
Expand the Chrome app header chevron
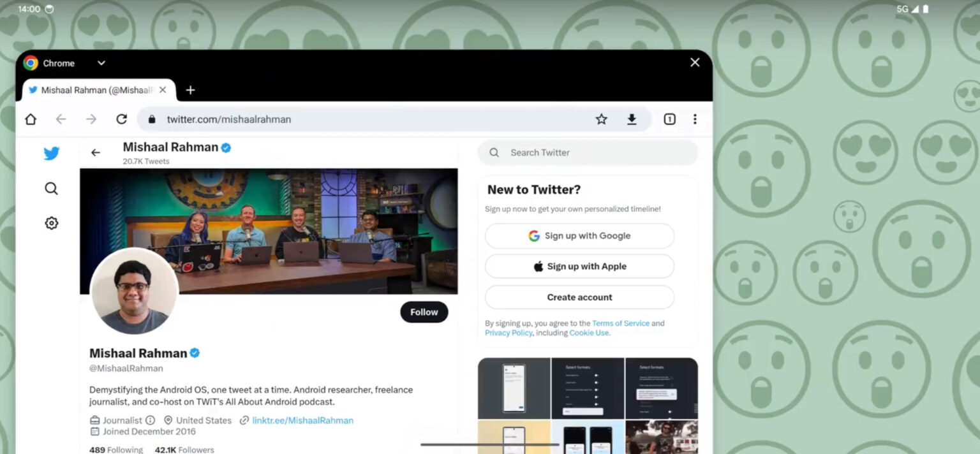click(101, 62)
